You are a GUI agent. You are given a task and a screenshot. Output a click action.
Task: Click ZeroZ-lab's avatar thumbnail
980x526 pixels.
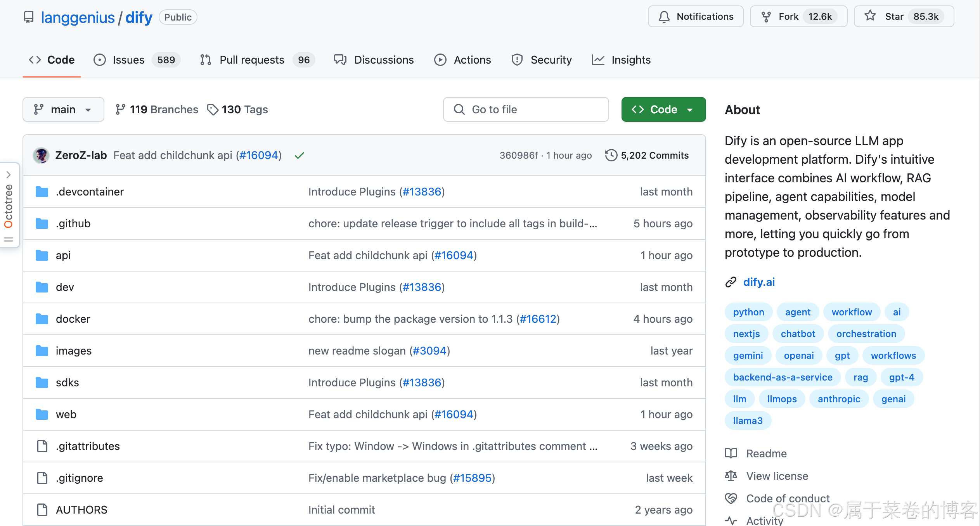(41, 155)
